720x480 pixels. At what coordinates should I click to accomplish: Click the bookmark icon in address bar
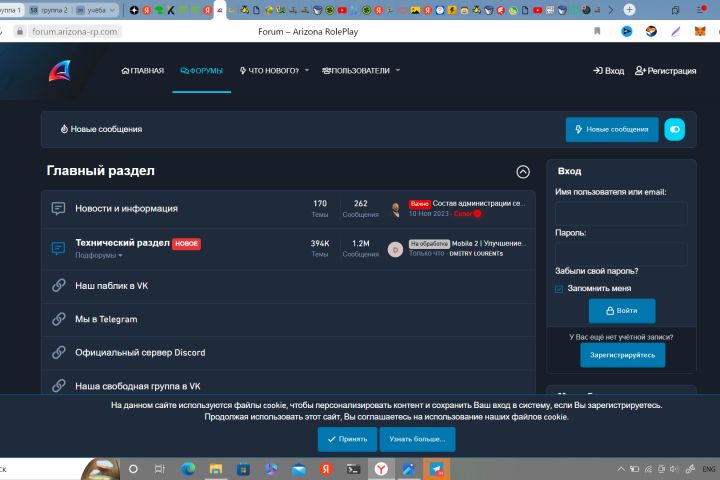point(597,31)
